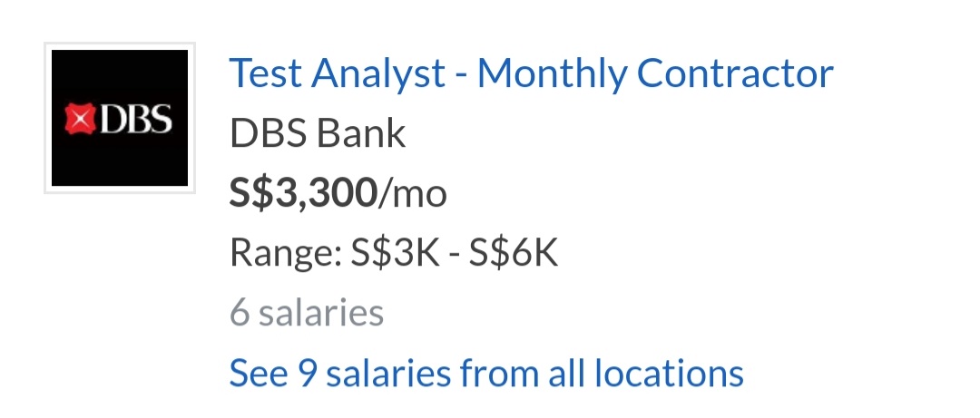Click the word salaries in gray text
This screenshot has width=980, height=418.
[320, 313]
